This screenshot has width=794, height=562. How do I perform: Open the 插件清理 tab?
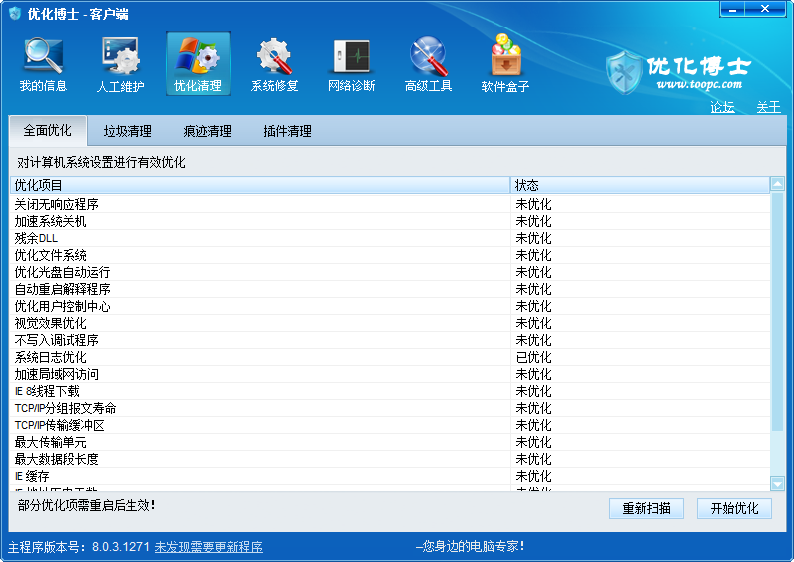287,131
